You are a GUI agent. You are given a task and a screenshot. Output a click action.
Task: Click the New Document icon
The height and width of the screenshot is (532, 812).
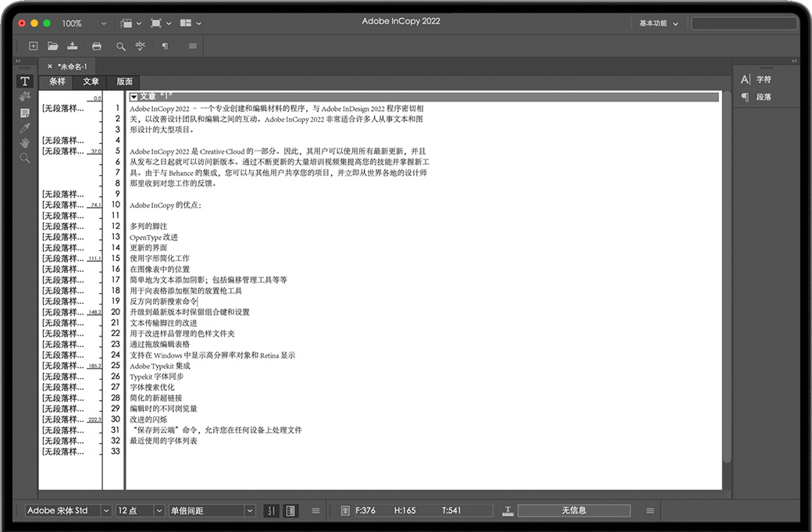[x=33, y=46]
